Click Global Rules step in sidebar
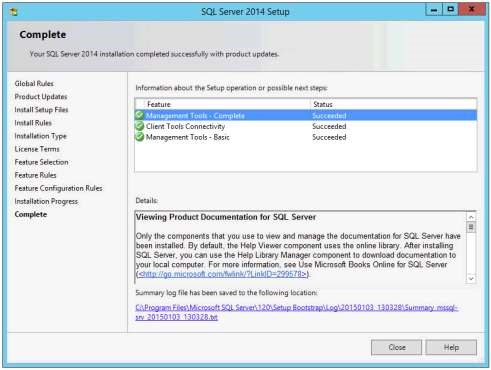 pos(34,83)
